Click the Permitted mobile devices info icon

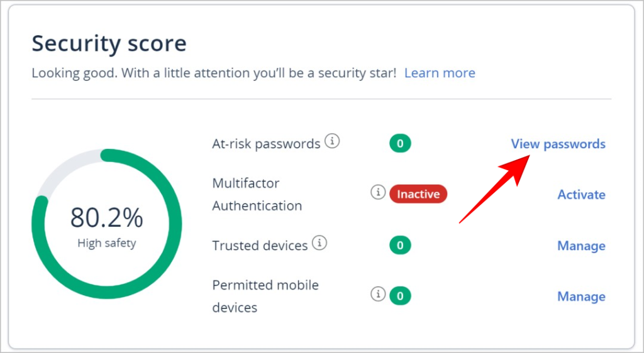point(377,294)
